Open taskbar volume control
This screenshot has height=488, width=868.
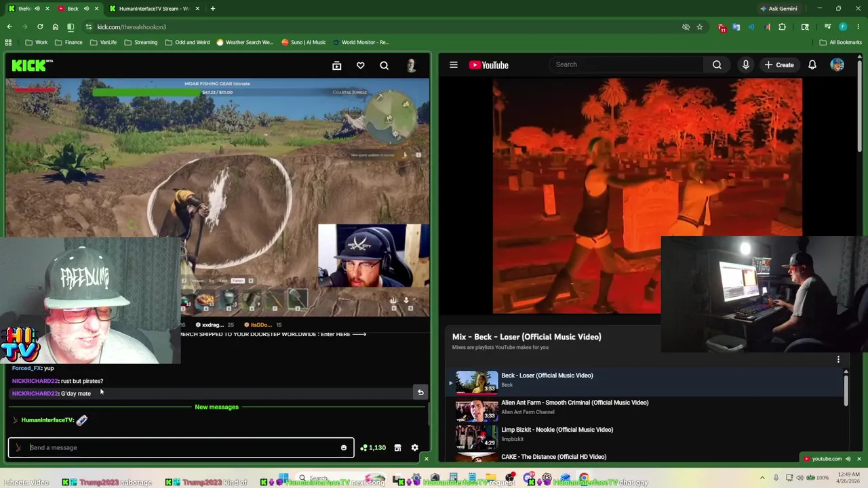tap(800, 478)
